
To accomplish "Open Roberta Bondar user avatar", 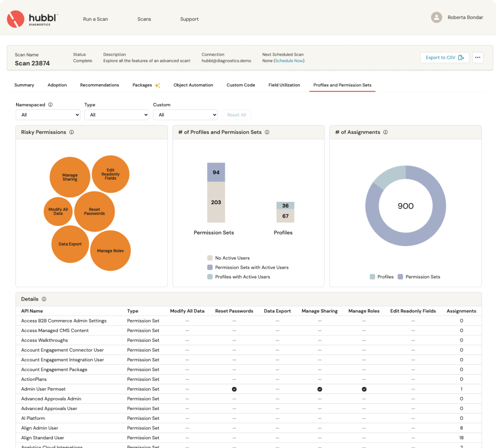I will (x=436, y=17).
